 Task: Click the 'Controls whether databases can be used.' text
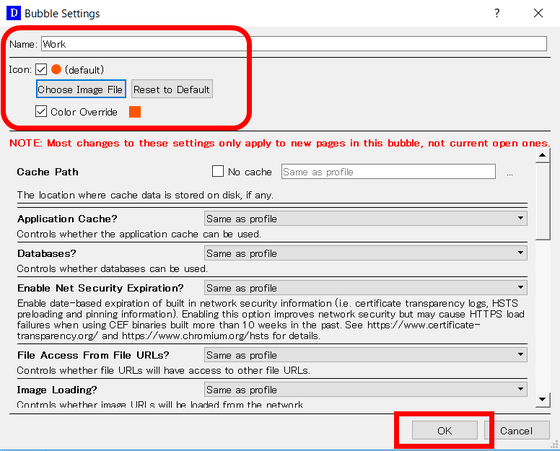pyautogui.click(x=112, y=269)
